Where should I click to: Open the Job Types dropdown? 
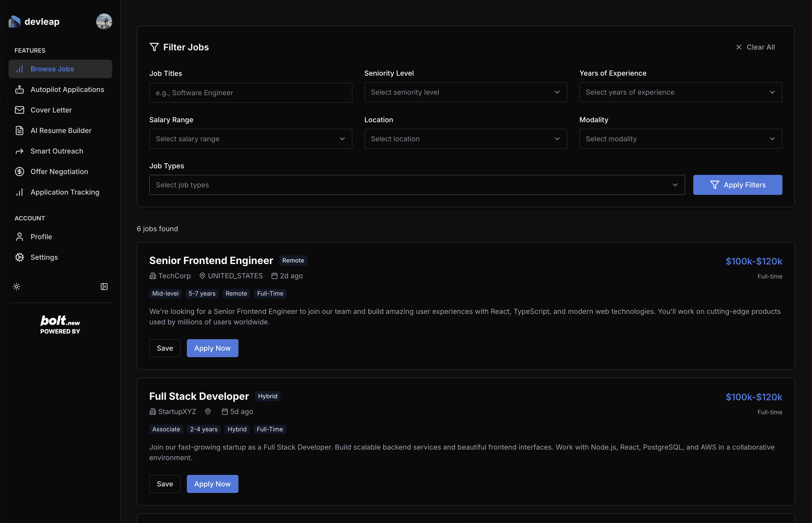417,185
